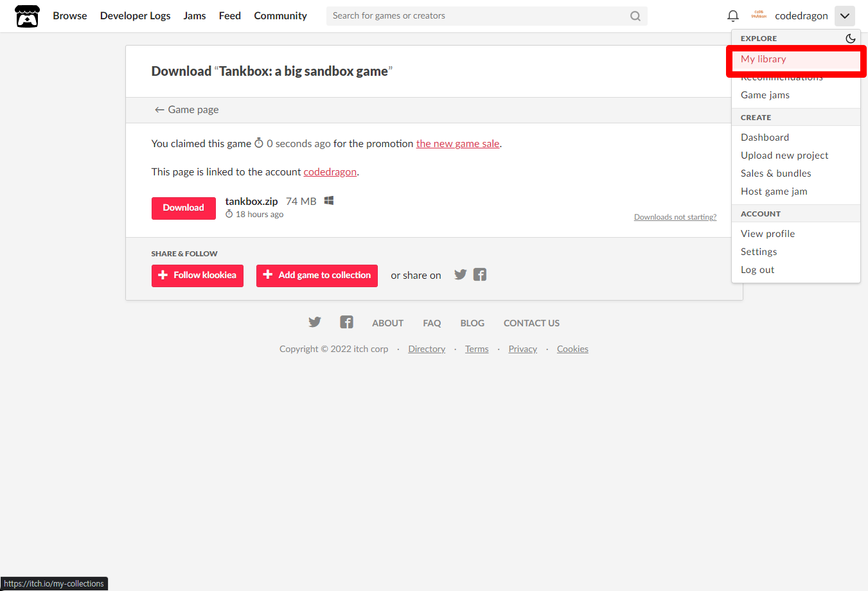This screenshot has width=868, height=591.
Task: Click 'Downloads not starting?' link
Action: pos(675,217)
